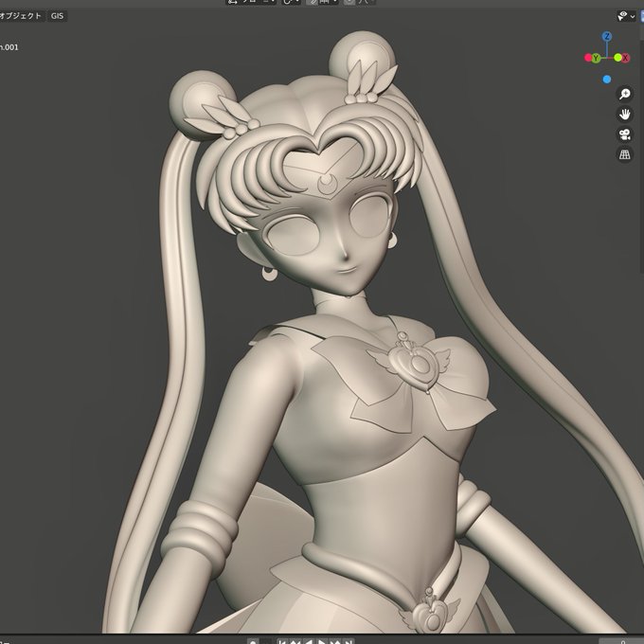
Task: Jump to the first frame in timeline
Action: tap(282, 641)
